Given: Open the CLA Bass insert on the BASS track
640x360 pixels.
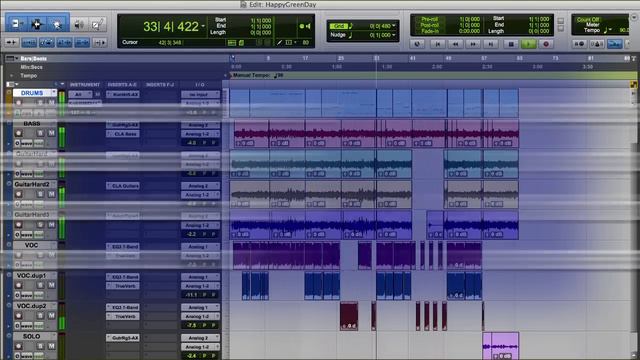Looking at the screenshot, I should click(x=122, y=134).
